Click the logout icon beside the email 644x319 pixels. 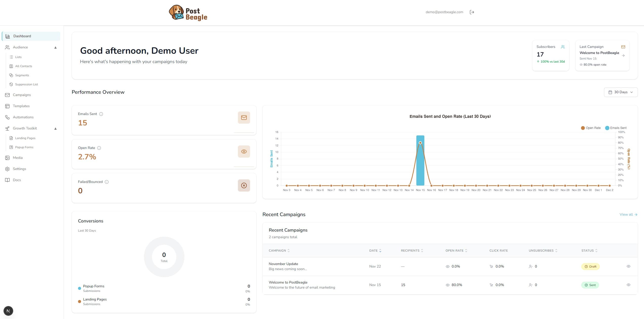tap(472, 12)
